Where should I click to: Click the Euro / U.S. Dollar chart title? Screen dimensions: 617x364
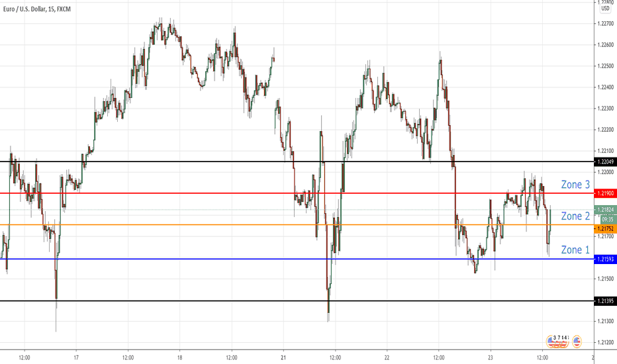pos(37,9)
